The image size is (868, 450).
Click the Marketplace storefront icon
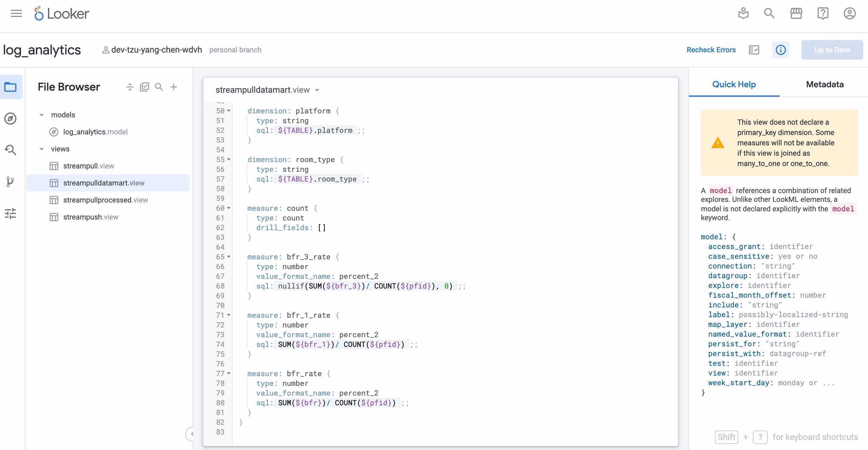(796, 13)
